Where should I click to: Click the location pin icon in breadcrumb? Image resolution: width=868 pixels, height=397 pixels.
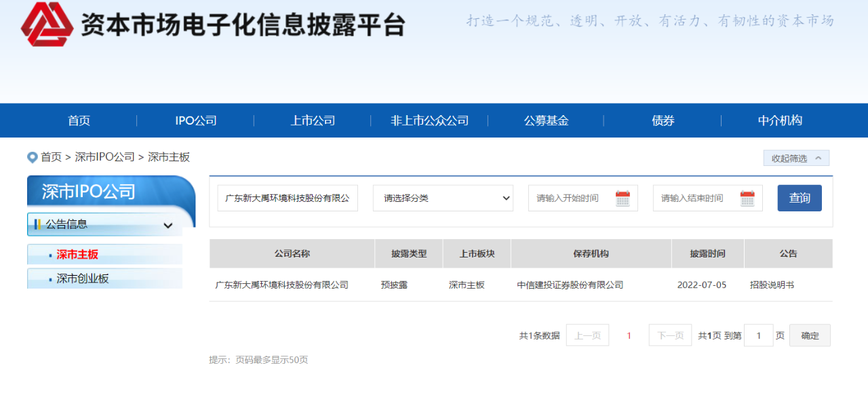[32, 157]
